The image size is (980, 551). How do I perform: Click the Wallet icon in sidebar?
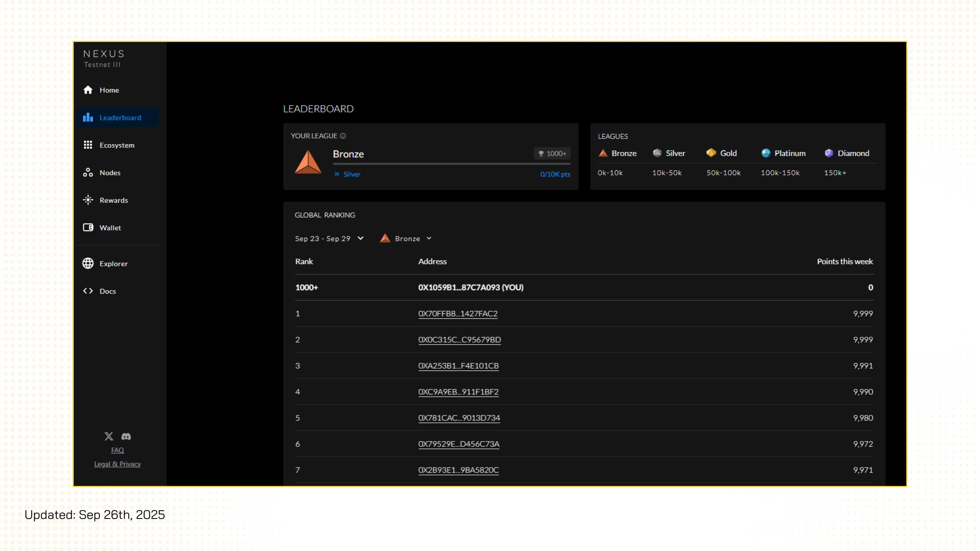click(x=88, y=228)
